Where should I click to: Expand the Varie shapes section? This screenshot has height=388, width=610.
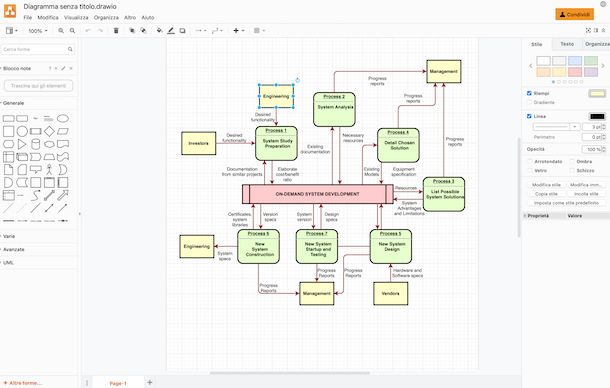[9, 236]
